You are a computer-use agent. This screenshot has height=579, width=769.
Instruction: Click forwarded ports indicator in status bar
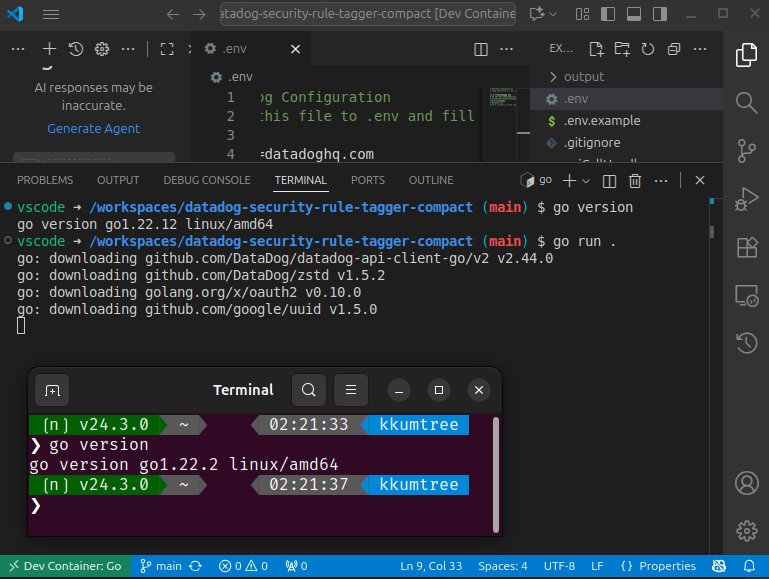[296, 566]
